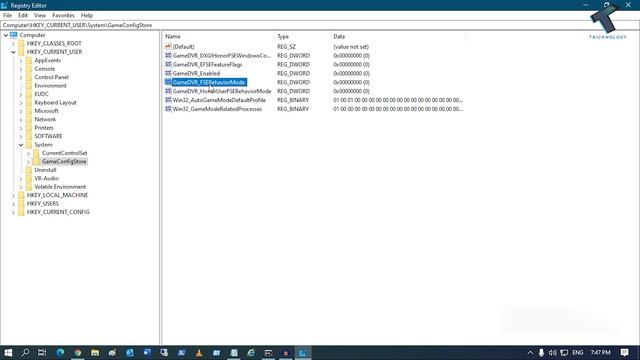Click the ENG language indicator

pyautogui.click(x=578, y=353)
